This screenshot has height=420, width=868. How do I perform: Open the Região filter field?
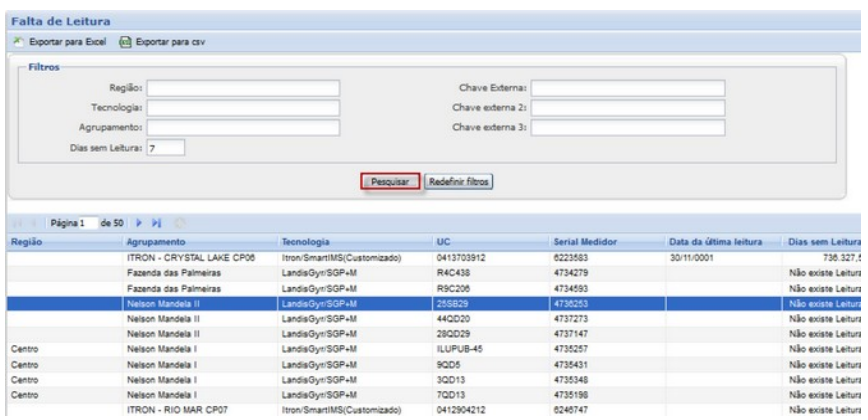point(243,88)
